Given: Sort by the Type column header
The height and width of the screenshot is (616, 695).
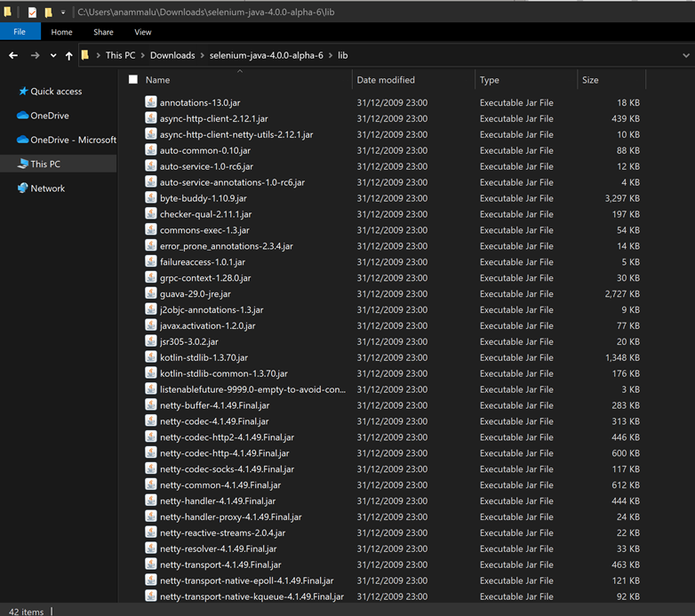Looking at the screenshot, I should click(x=490, y=80).
